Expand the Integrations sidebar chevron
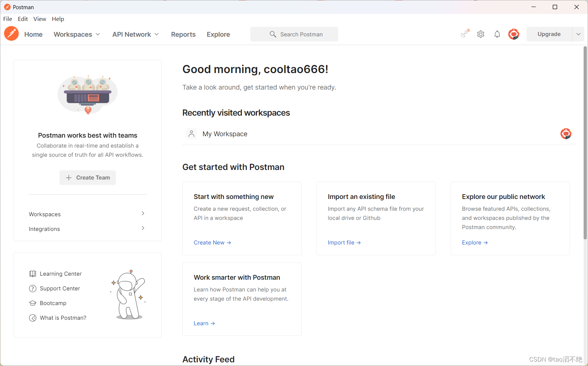Viewport: 588px width, 366px height. (x=143, y=228)
